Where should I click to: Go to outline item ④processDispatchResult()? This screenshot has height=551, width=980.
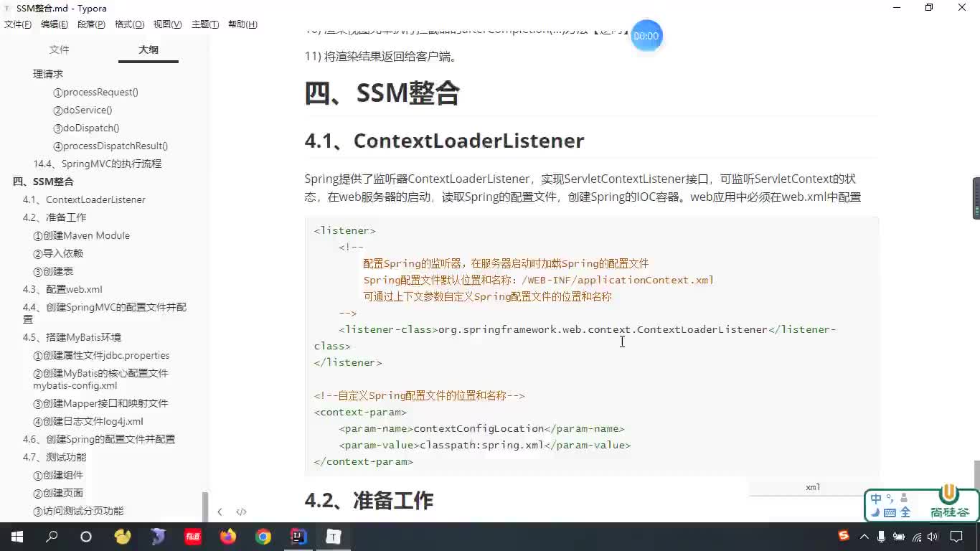pos(110,146)
